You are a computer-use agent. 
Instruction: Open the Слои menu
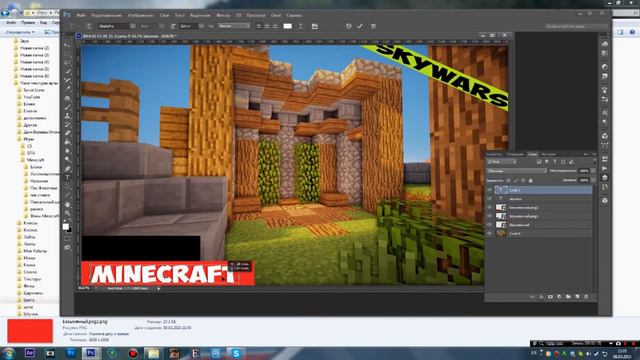[164, 15]
